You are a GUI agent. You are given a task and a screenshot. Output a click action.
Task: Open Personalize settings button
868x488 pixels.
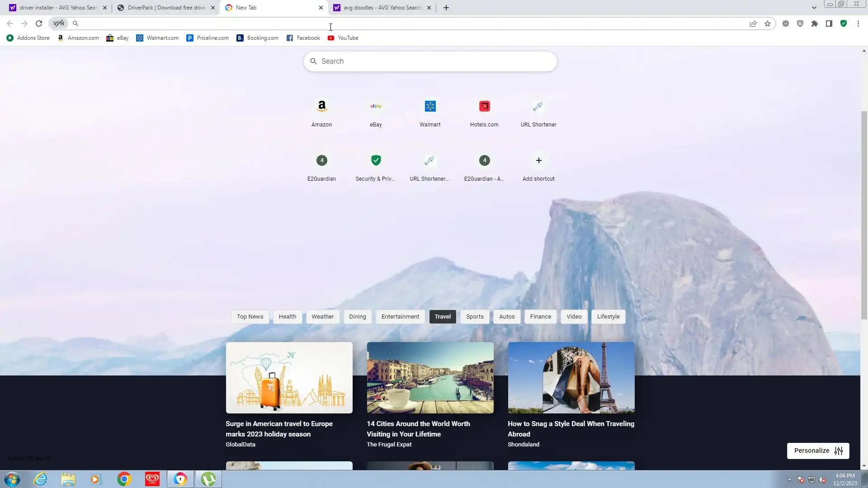[x=818, y=451]
